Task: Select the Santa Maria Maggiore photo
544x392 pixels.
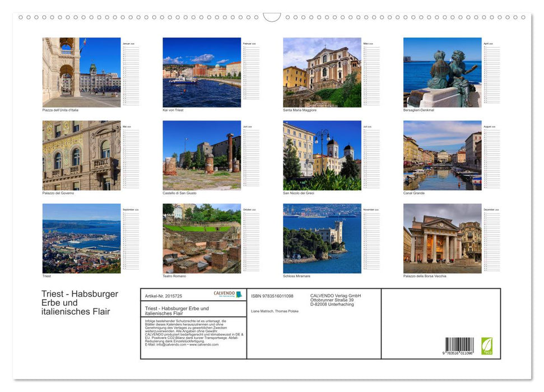Action: pyautogui.click(x=322, y=72)
